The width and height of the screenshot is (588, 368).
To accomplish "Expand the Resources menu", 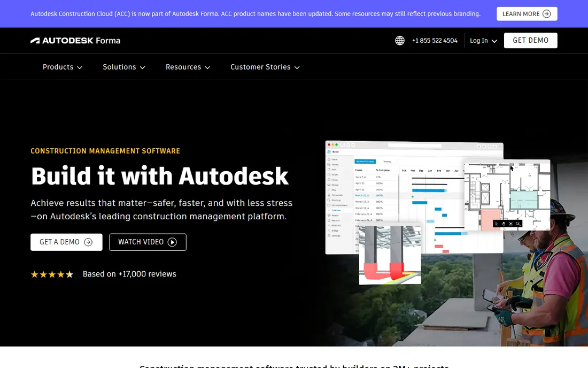I will click(x=188, y=67).
